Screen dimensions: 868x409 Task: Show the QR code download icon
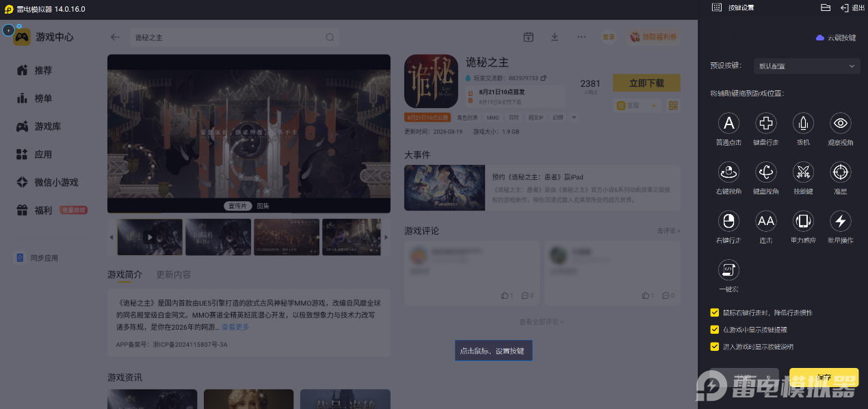coord(673,105)
